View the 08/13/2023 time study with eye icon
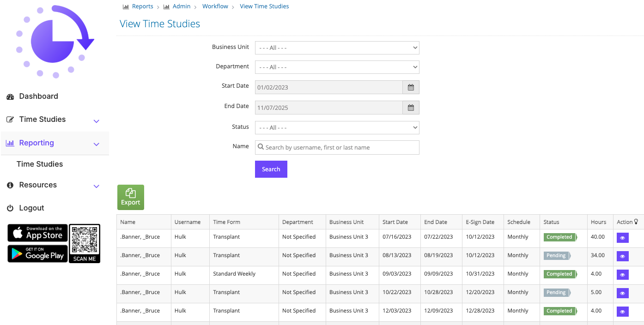 622,256
